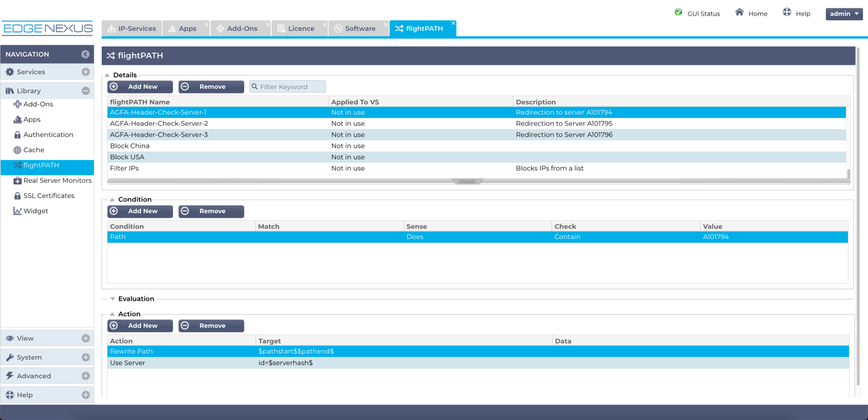868x420 pixels.
Task: Remove selected action
Action: pyautogui.click(x=211, y=326)
